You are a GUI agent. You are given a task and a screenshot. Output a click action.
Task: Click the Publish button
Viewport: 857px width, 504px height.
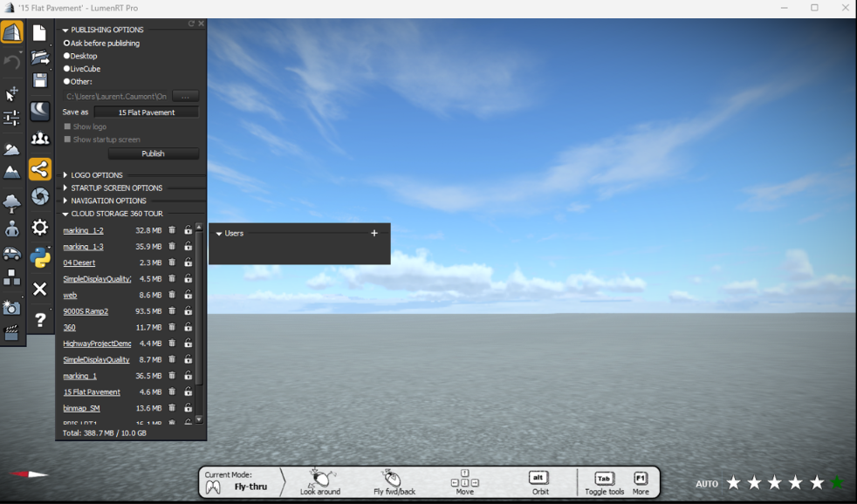(153, 153)
